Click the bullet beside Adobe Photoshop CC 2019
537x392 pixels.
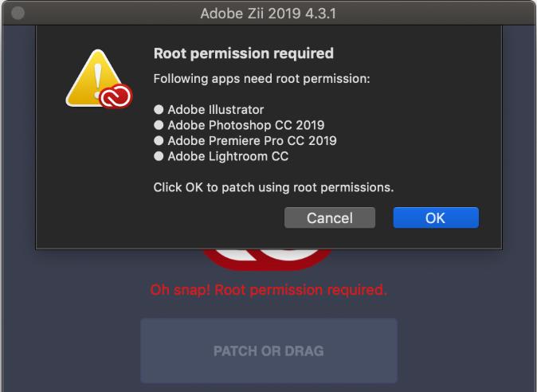click(x=159, y=125)
